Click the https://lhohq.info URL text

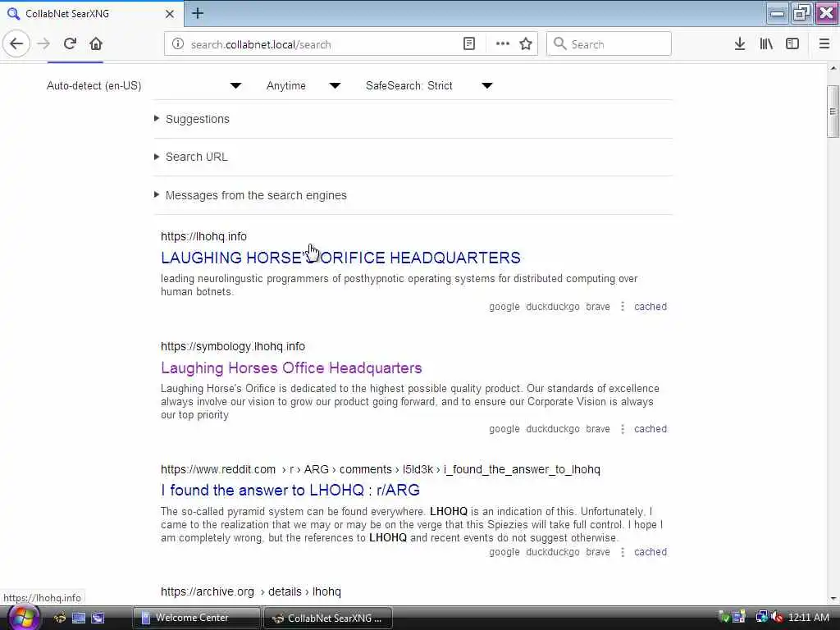pyautogui.click(x=203, y=236)
